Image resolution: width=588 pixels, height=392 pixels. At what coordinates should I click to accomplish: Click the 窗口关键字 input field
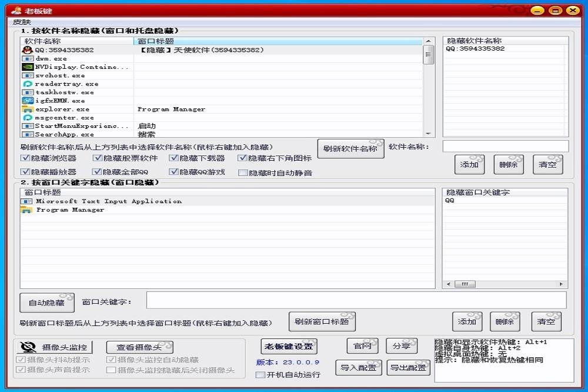tap(356, 300)
